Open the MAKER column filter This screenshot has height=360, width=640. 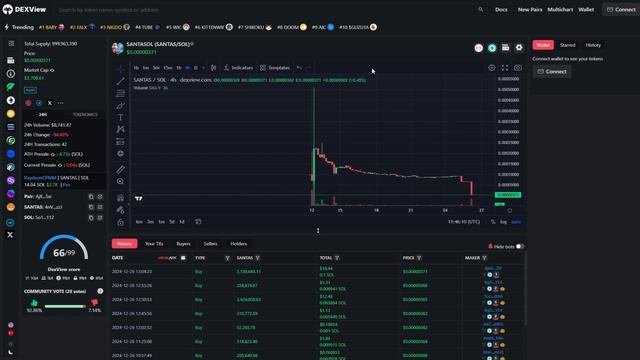(x=484, y=258)
